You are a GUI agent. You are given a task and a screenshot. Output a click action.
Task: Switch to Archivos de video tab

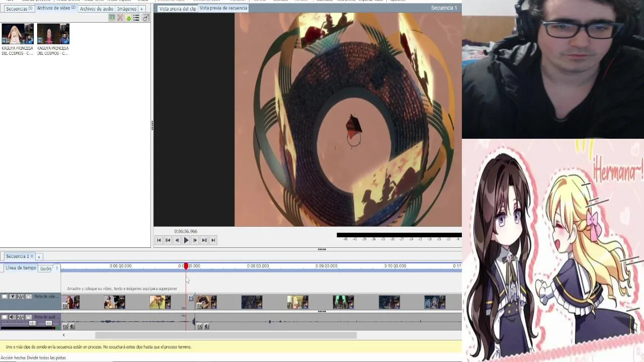pyautogui.click(x=56, y=8)
